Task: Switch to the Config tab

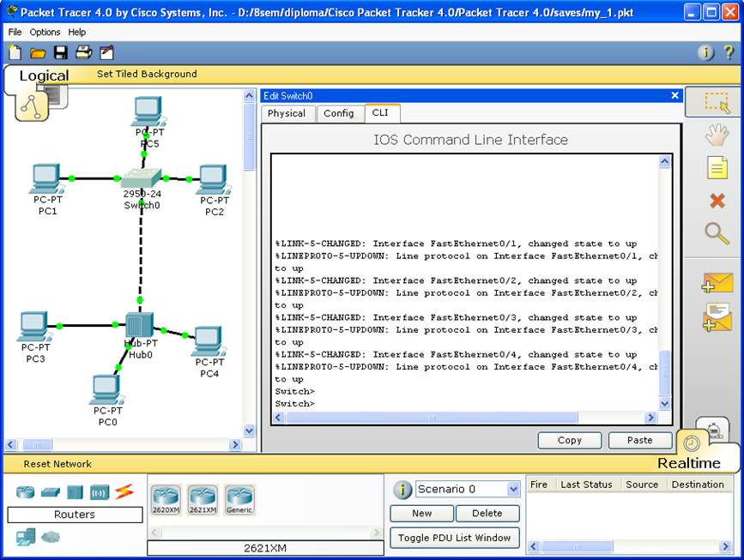Action: tap(338, 113)
